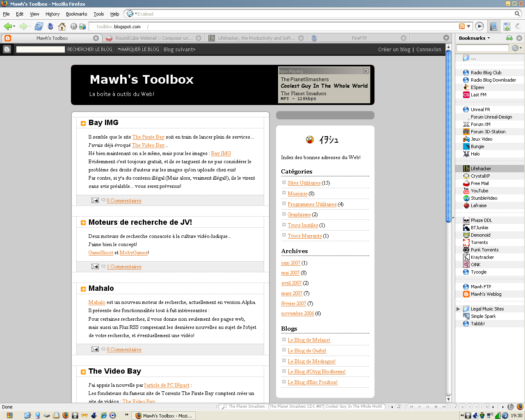Click the Go arrow next to the address bar

(x=479, y=26)
